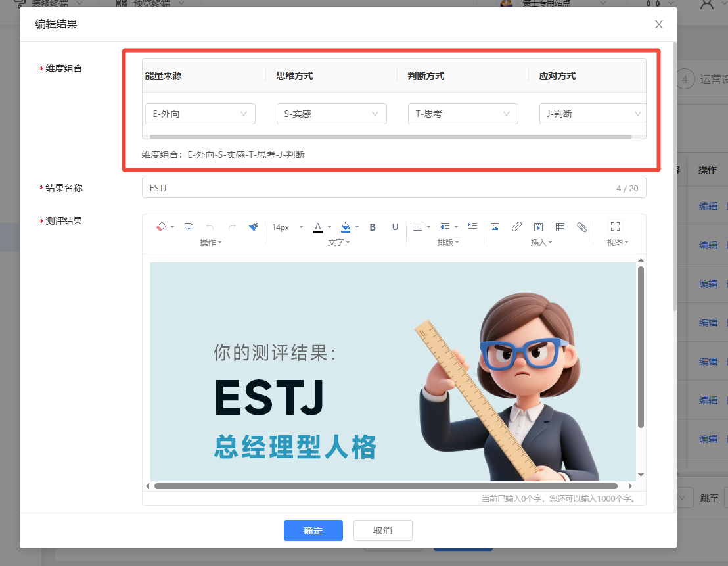Click the eraser clear-format icon
728x566 pixels.
pyautogui.click(x=161, y=227)
